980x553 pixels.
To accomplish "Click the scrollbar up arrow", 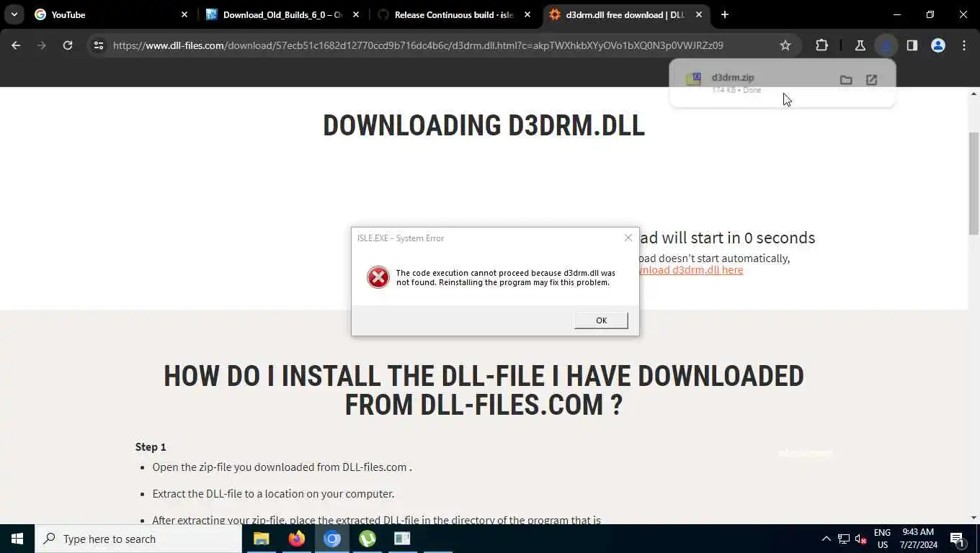I will (974, 94).
